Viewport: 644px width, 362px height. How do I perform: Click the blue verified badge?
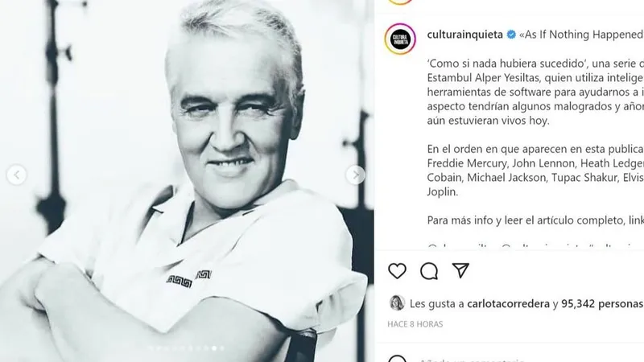point(511,35)
